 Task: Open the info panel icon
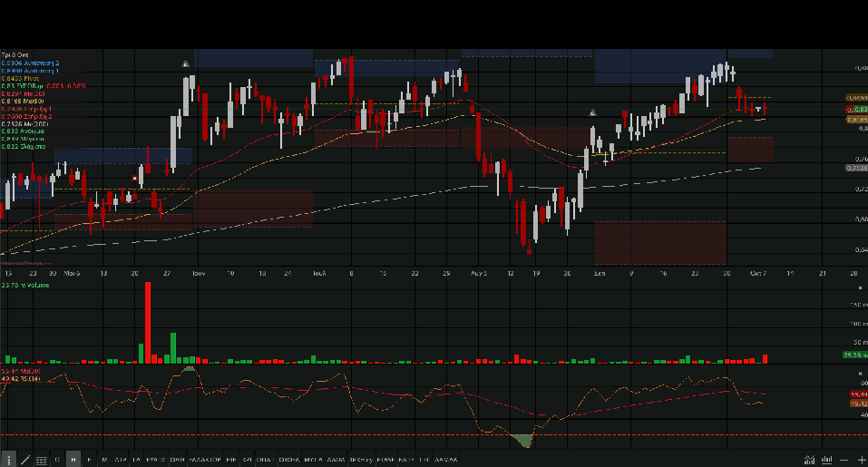(8, 460)
